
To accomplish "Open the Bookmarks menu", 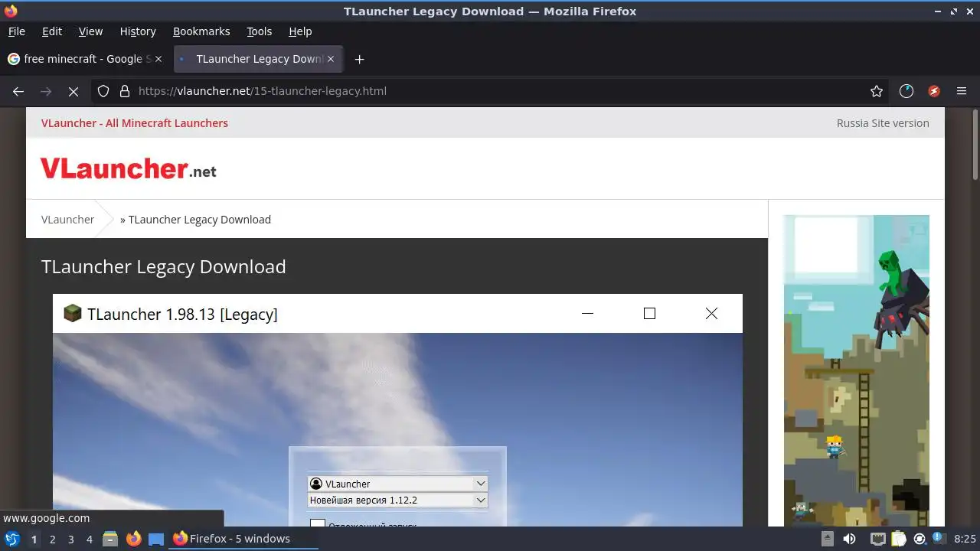I will tap(201, 31).
